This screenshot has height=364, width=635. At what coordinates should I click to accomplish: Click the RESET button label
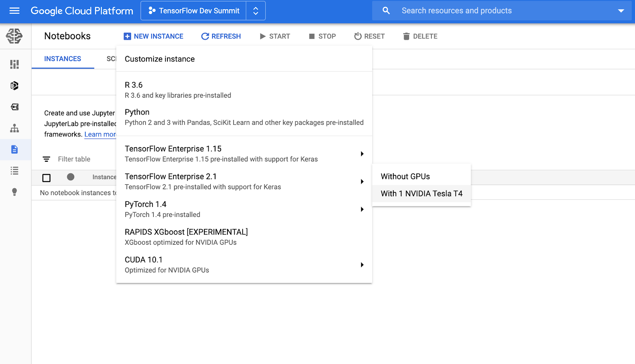click(x=375, y=36)
